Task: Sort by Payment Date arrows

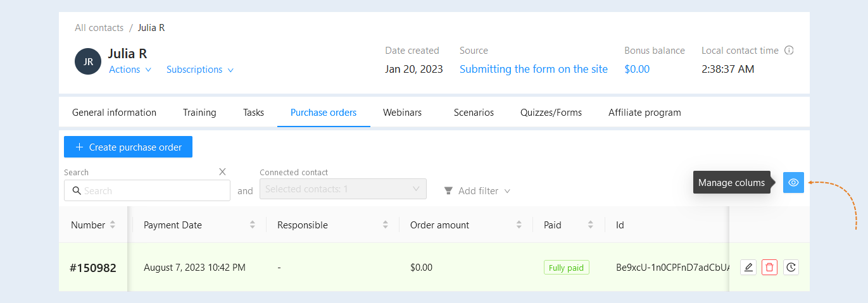Action: (x=253, y=225)
